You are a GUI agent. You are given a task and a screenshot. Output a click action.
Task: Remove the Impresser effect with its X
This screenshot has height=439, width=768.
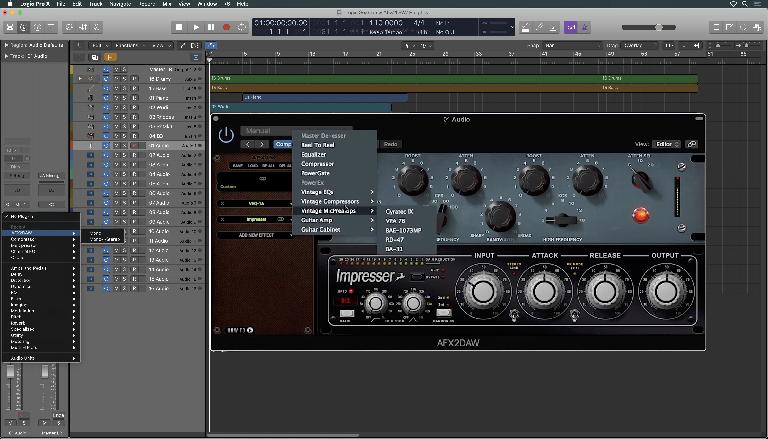(222, 220)
